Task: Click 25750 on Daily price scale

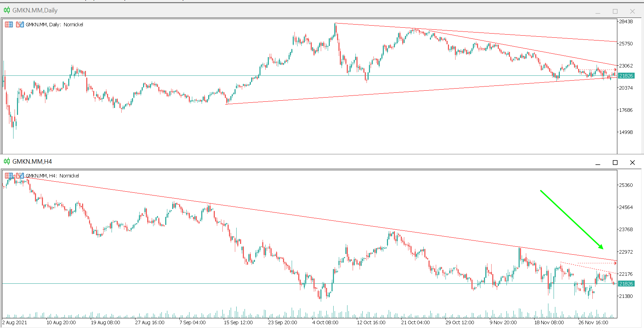Action: coord(626,44)
